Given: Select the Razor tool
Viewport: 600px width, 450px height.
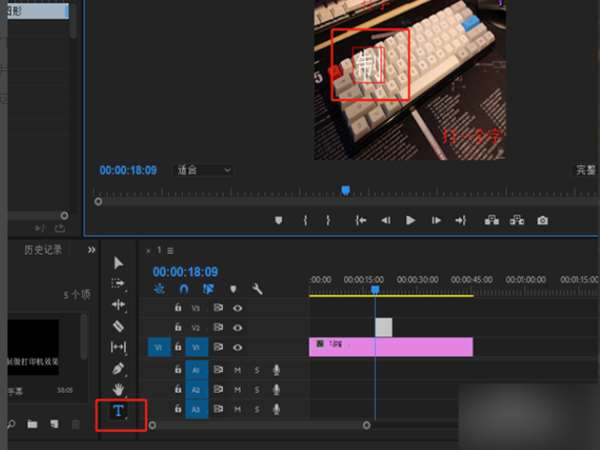Looking at the screenshot, I should [118, 326].
